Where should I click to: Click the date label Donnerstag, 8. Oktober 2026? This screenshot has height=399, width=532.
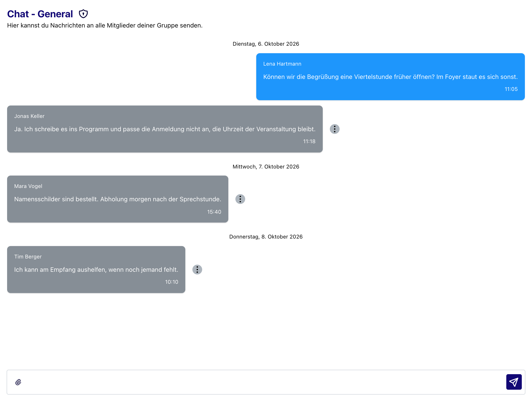(x=266, y=237)
